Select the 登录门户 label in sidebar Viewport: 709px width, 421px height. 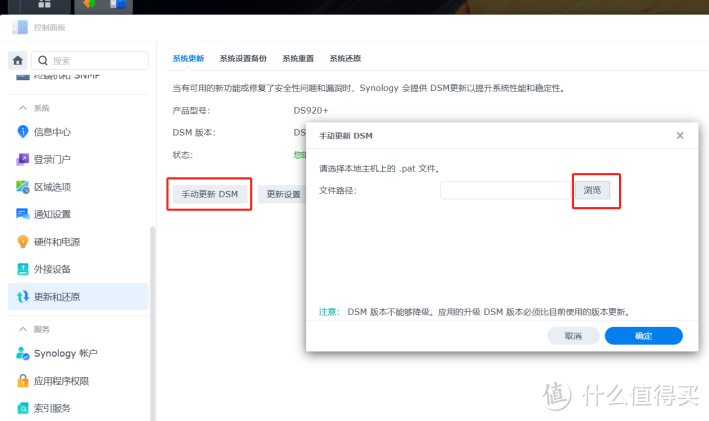coord(52,160)
